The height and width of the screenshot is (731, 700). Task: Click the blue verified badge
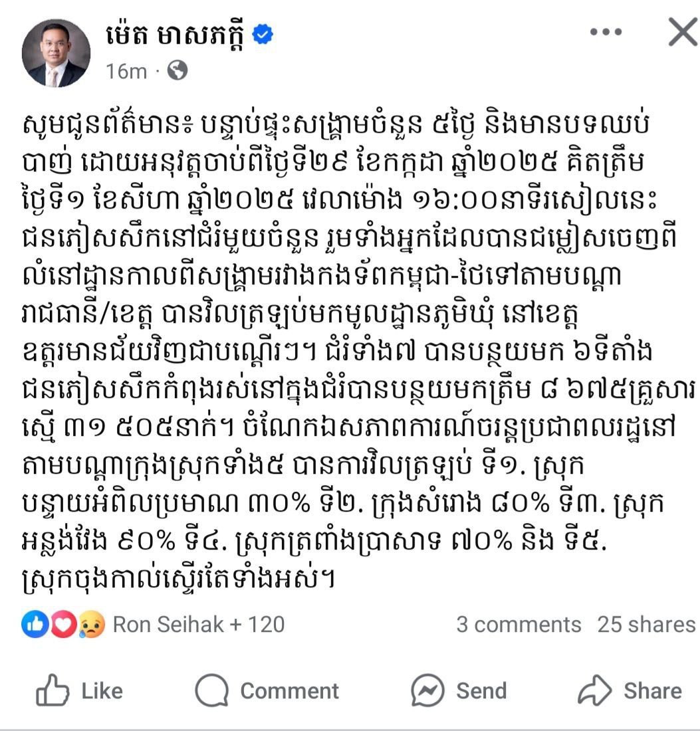click(x=264, y=35)
